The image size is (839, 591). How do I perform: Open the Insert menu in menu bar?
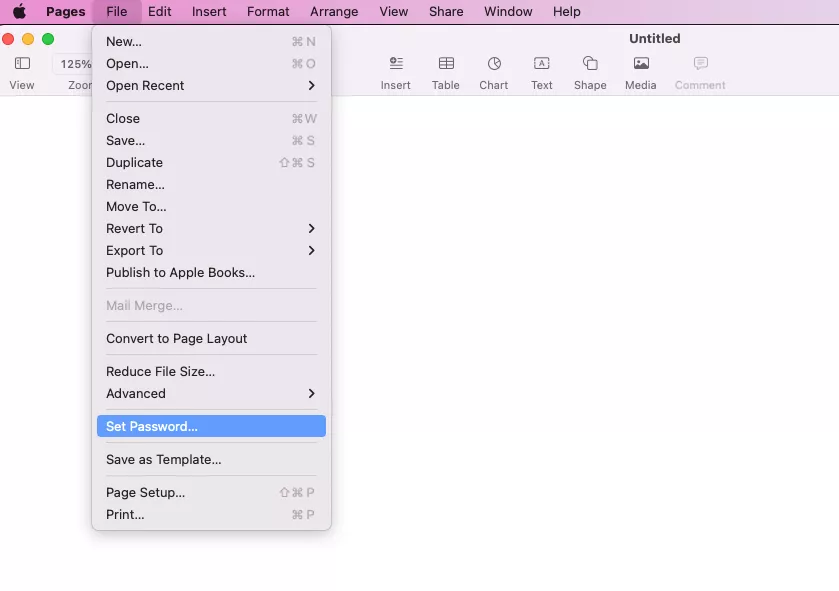pos(209,11)
